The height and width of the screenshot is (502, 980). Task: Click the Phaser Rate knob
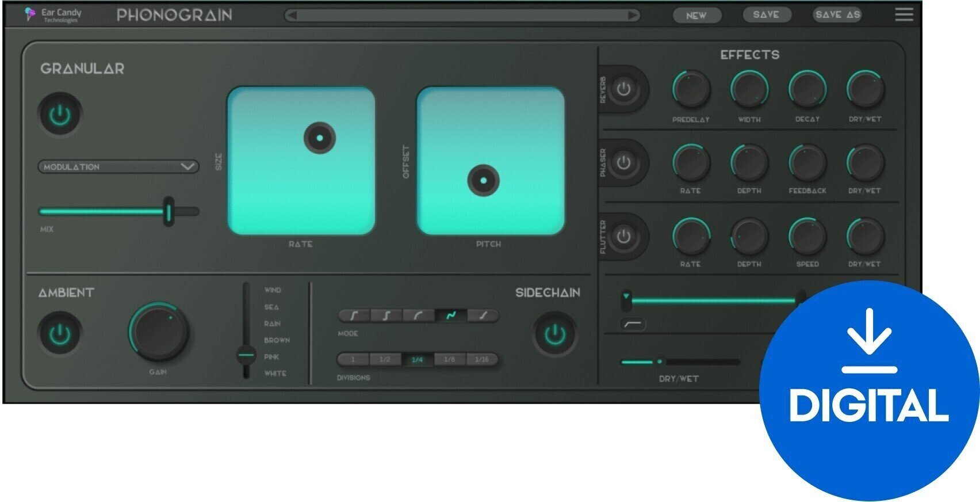click(x=691, y=163)
